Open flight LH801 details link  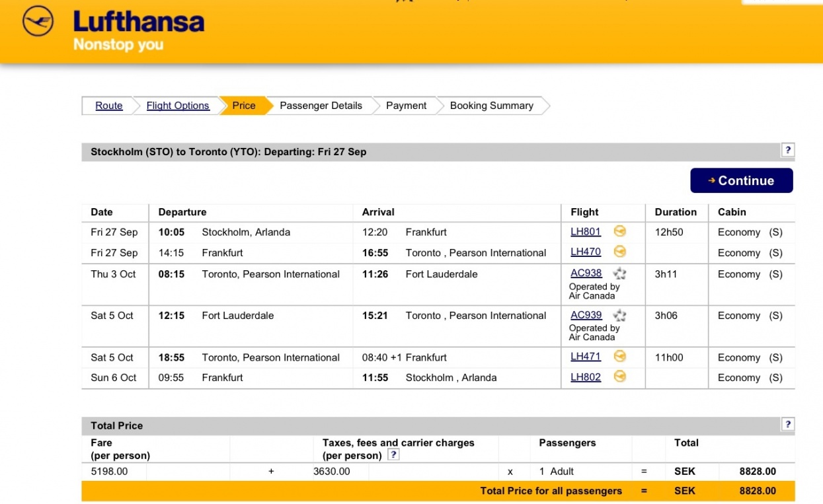coord(586,232)
